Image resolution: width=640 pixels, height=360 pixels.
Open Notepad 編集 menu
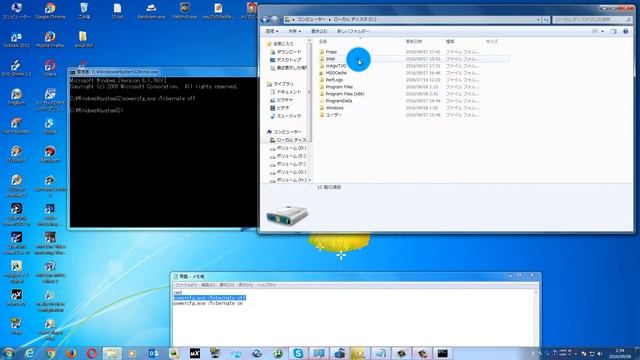pyautogui.click(x=207, y=285)
